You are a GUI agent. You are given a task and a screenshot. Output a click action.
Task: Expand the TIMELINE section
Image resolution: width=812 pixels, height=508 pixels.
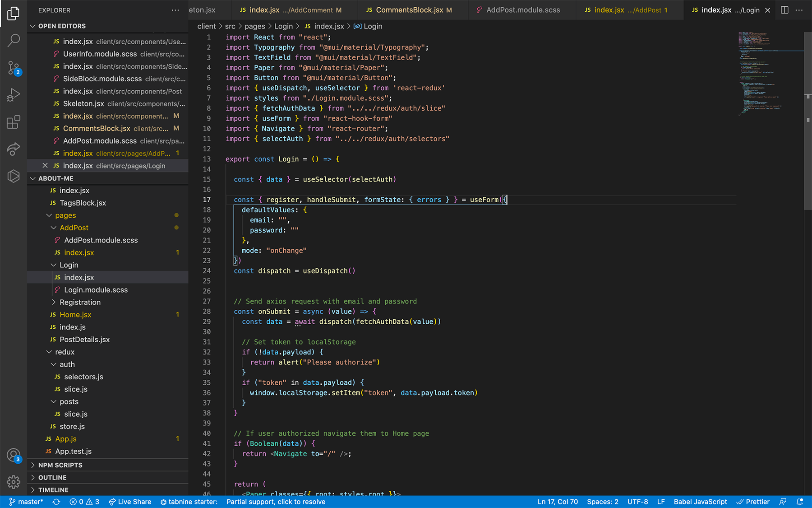tap(108, 490)
